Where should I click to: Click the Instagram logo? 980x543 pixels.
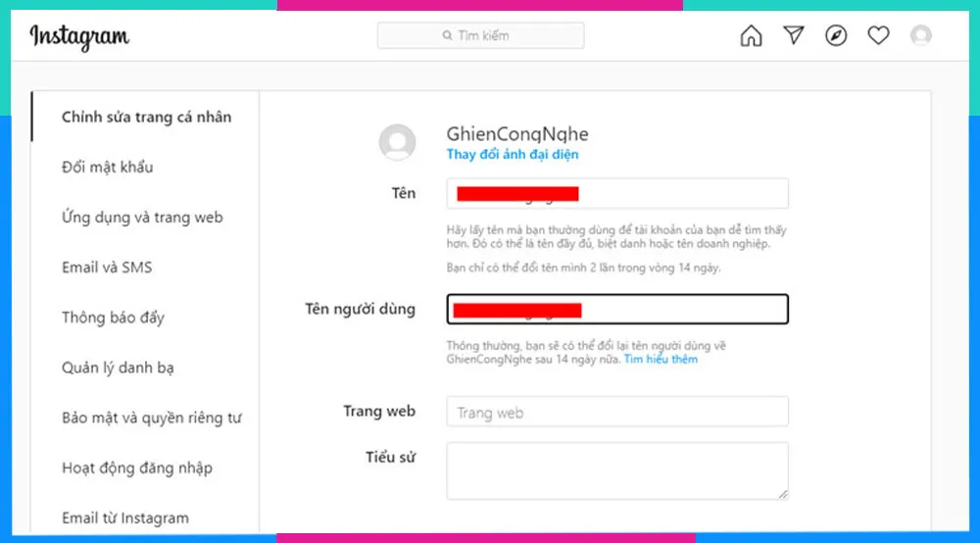tap(79, 37)
